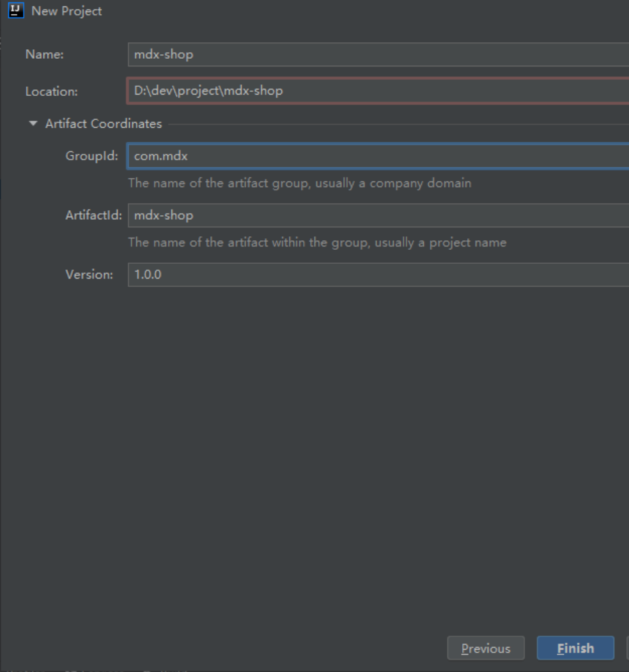Click the artifact hint about project name
This screenshot has width=629, height=672.
tap(317, 243)
